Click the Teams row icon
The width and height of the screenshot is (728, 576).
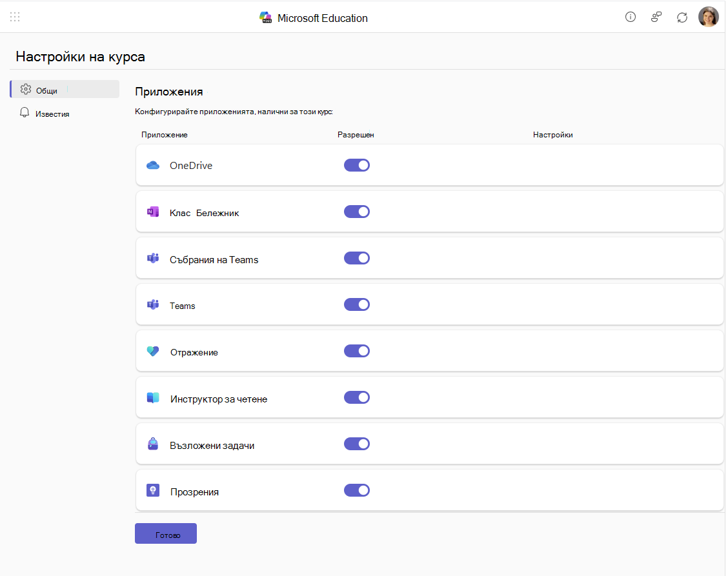[x=153, y=304]
